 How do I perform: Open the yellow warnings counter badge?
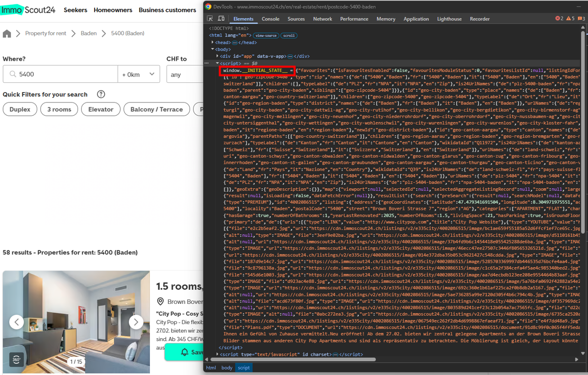570,19
